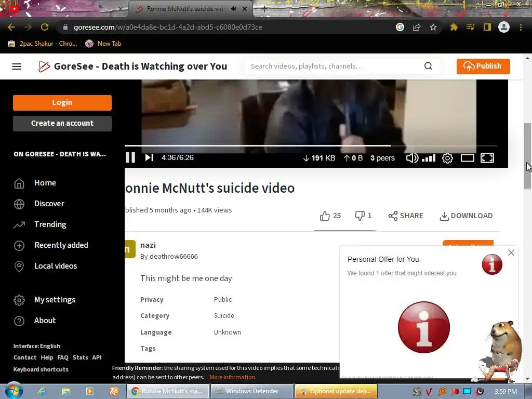Click the DOWNLOAD button

(466, 216)
